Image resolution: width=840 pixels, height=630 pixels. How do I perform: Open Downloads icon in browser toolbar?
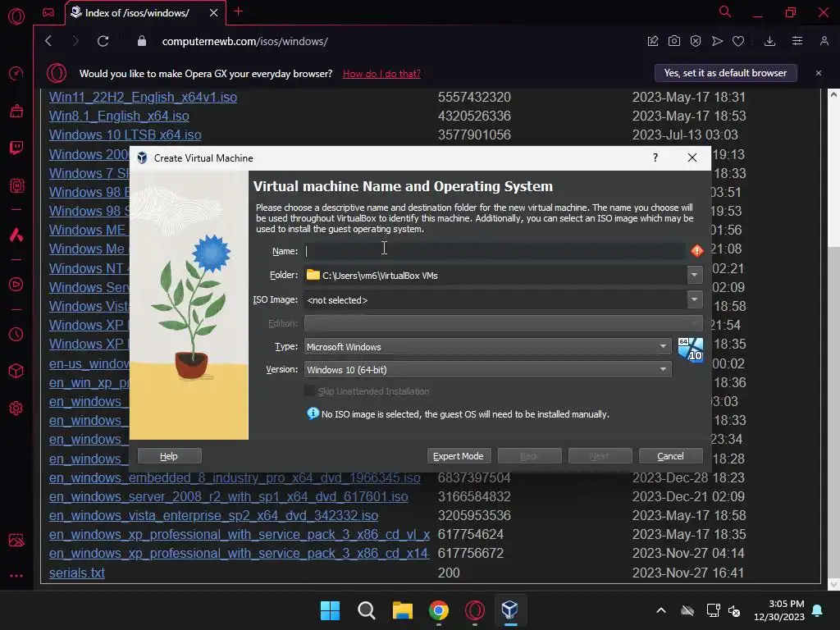pos(769,41)
